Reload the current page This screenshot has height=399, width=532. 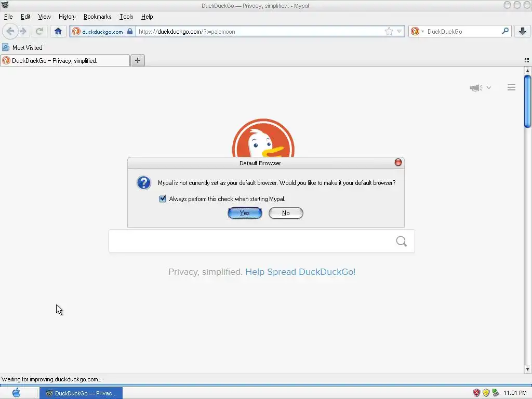click(39, 32)
